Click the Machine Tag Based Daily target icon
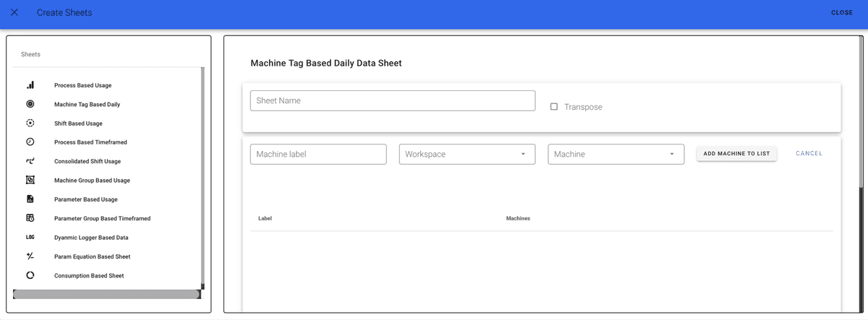 point(30,104)
